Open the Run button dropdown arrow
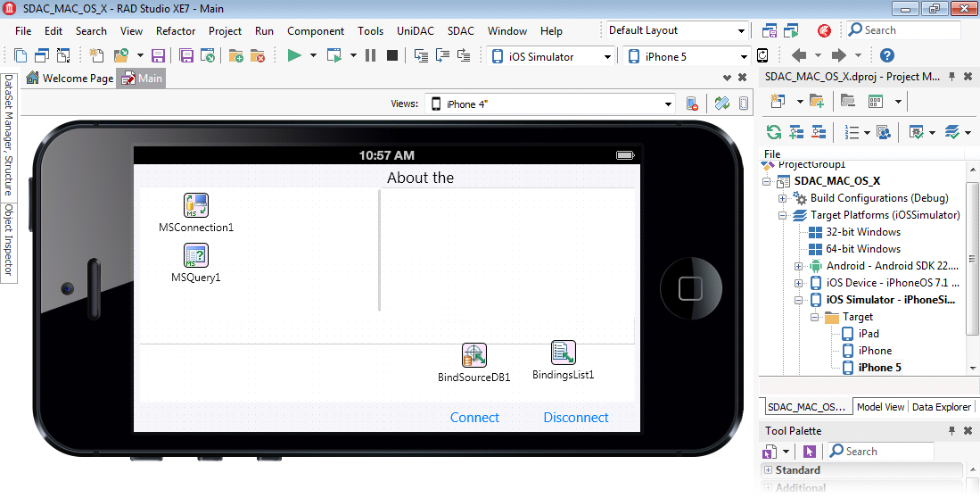Viewport: 980px width, 498px height. click(x=313, y=55)
